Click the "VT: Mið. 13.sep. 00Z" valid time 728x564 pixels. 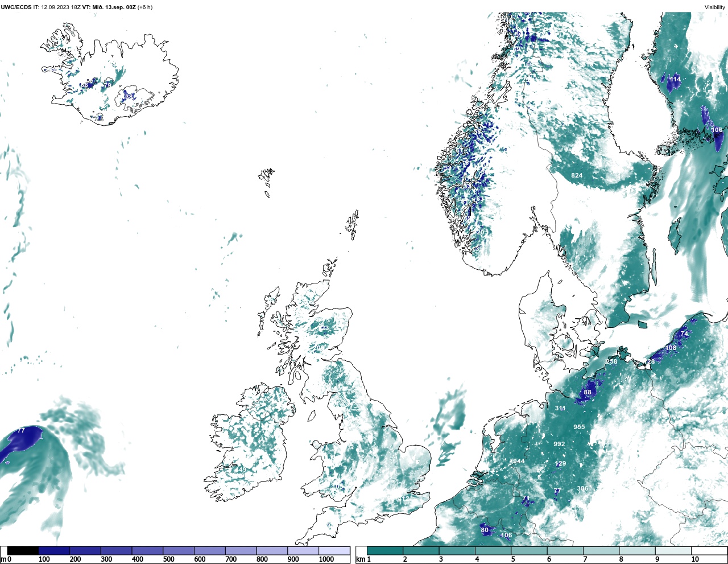click(x=109, y=7)
